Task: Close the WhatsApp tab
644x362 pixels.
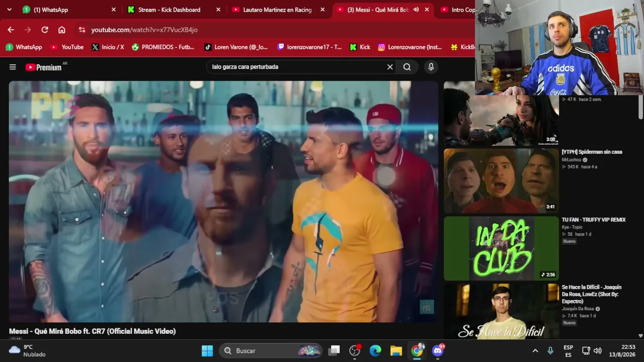Action: point(113,10)
